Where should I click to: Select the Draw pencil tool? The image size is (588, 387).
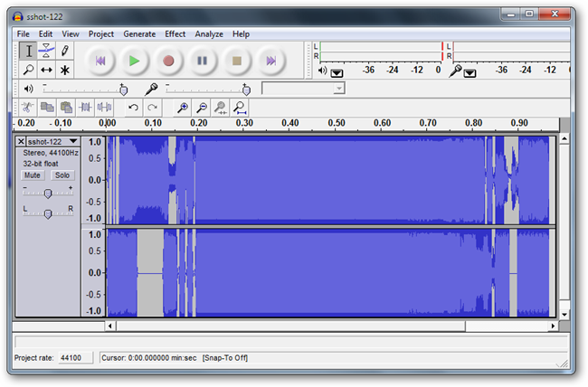(x=64, y=51)
